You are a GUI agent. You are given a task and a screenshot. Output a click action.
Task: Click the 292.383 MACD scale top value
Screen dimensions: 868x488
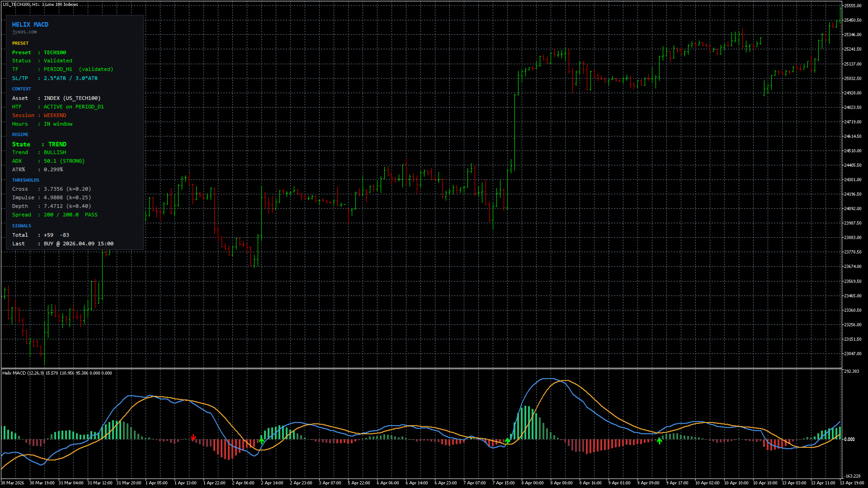[852, 371]
